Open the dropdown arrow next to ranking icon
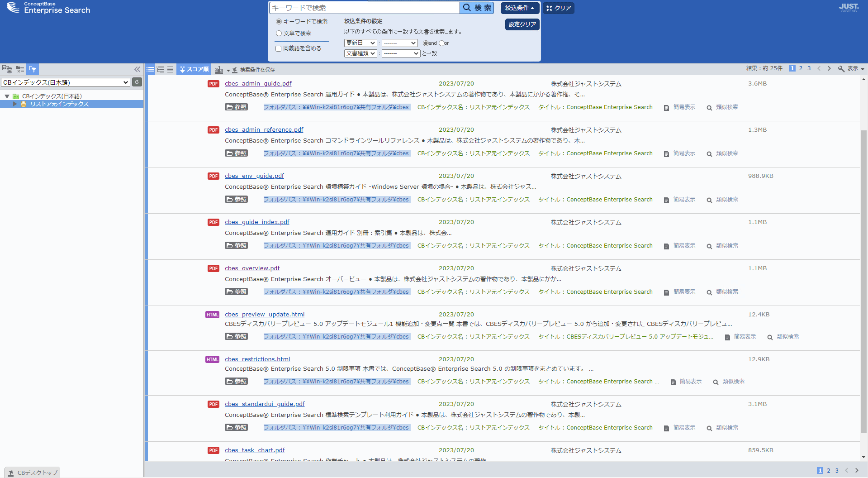The image size is (868, 478). point(228,70)
